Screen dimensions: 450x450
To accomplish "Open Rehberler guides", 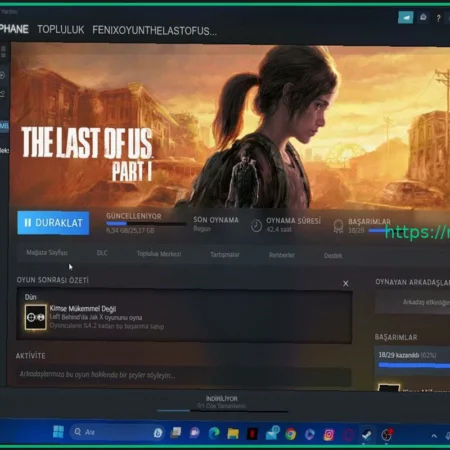I will pyautogui.click(x=282, y=255).
